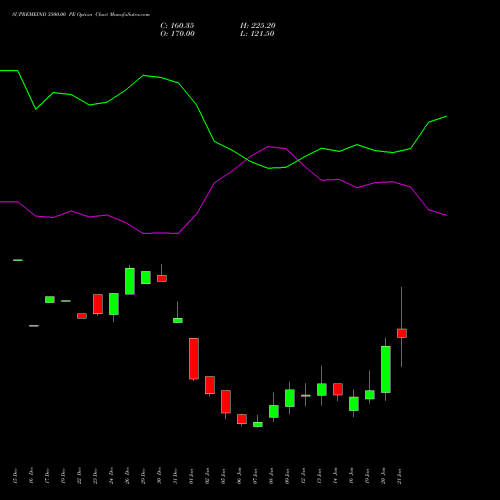Click the green candle for 09 Jan

(290, 398)
